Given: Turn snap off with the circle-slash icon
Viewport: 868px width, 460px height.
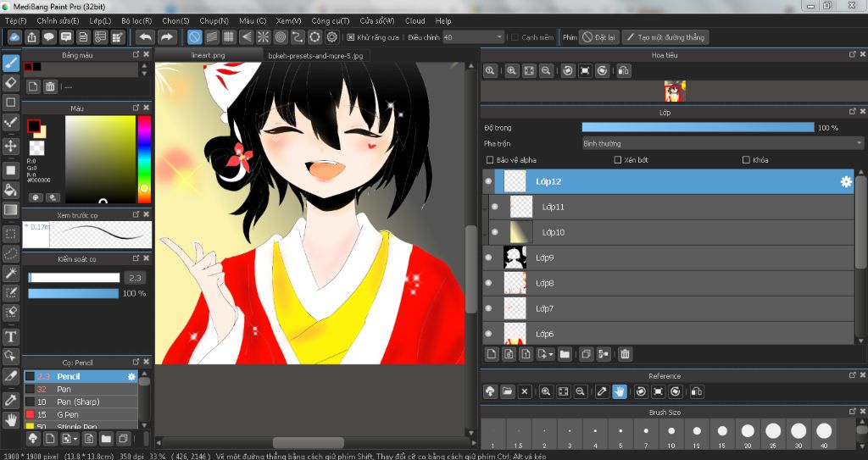Looking at the screenshot, I should [x=194, y=37].
